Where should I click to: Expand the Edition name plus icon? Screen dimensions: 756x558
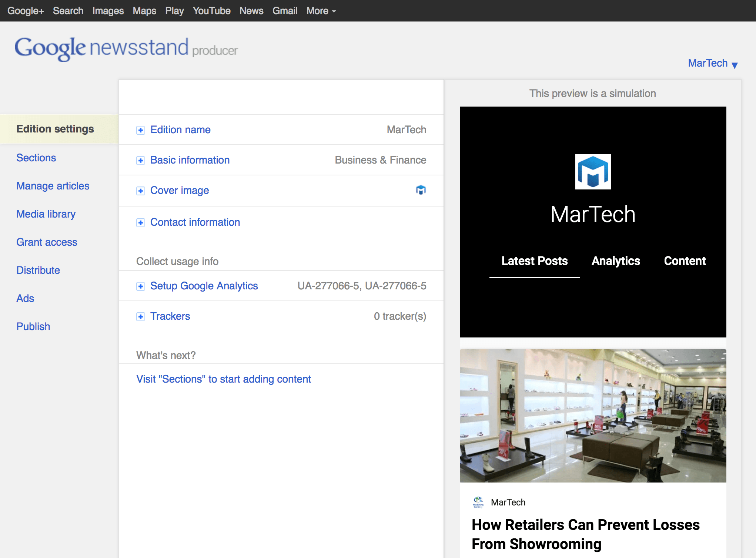[141, 130]
